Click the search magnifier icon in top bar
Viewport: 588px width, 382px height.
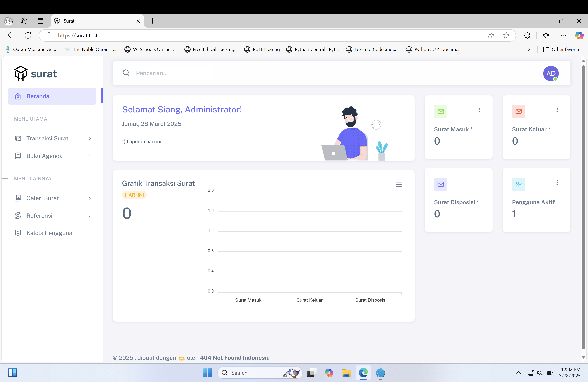pos(126,73)
